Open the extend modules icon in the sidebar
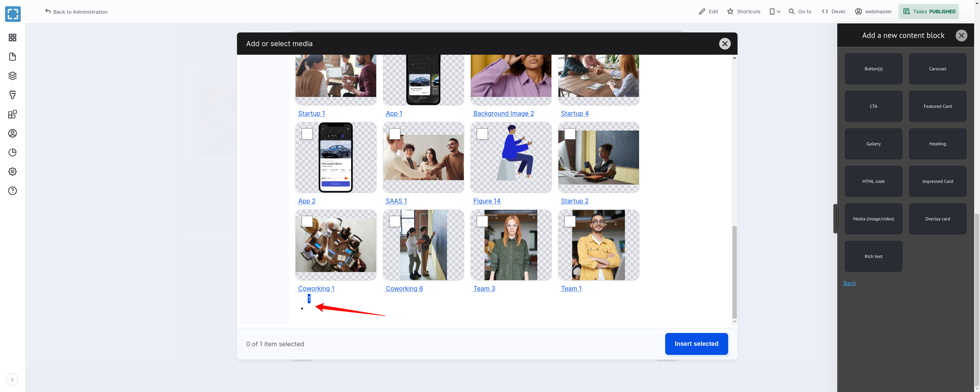The image size is (980, 392). [13, 114]
